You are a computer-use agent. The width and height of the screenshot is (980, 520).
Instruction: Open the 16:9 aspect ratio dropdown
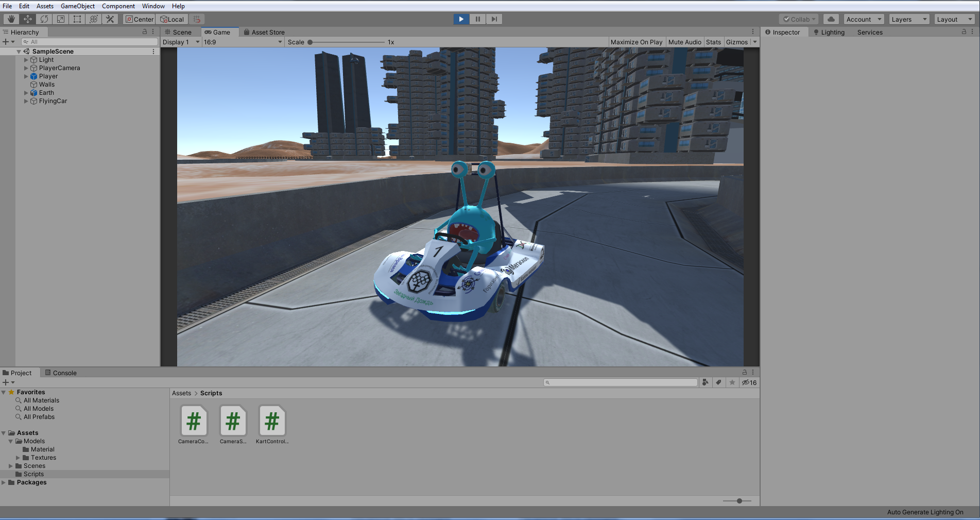click(243, 42)
